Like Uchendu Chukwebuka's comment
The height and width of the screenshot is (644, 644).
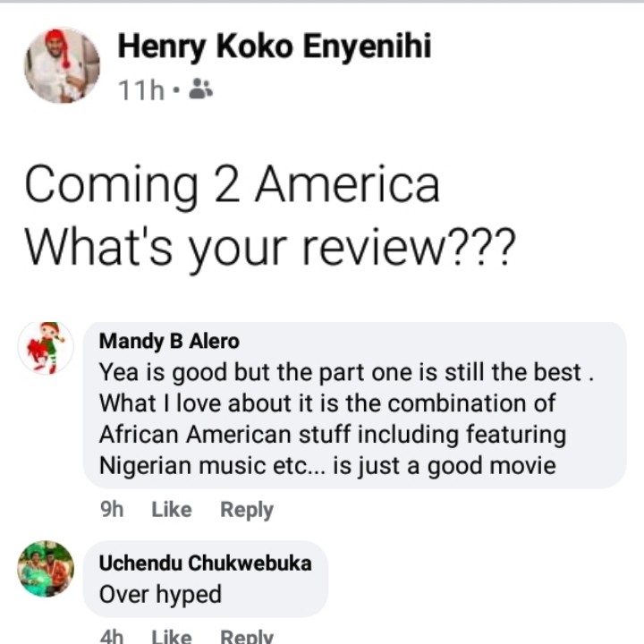tap(171, 637)
